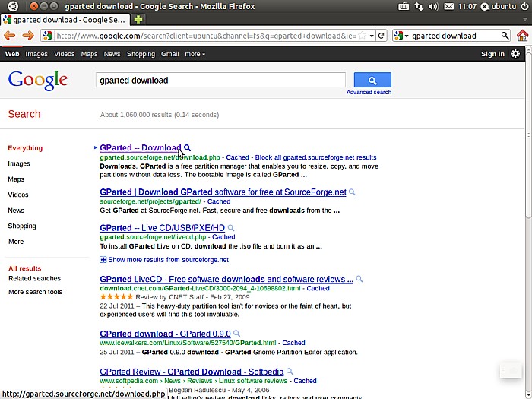Open Images in the Google top bar

36,54
